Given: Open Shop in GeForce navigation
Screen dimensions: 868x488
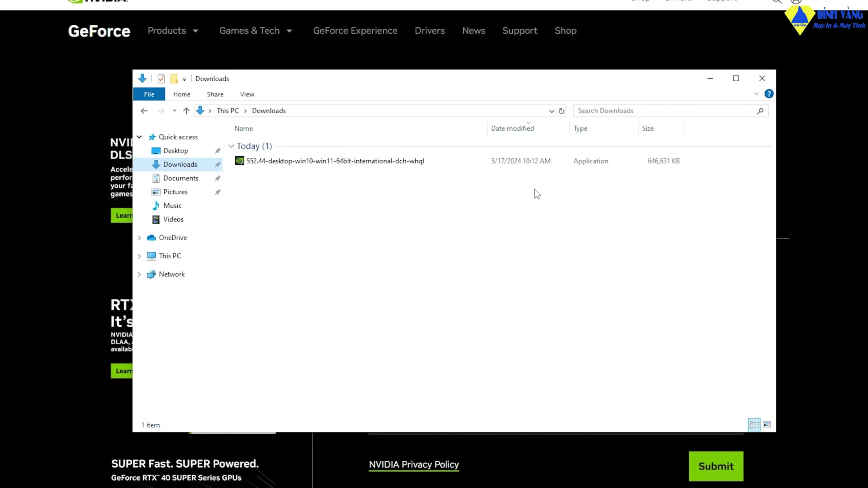Looking at the screenshot, I should click(565, 31).
